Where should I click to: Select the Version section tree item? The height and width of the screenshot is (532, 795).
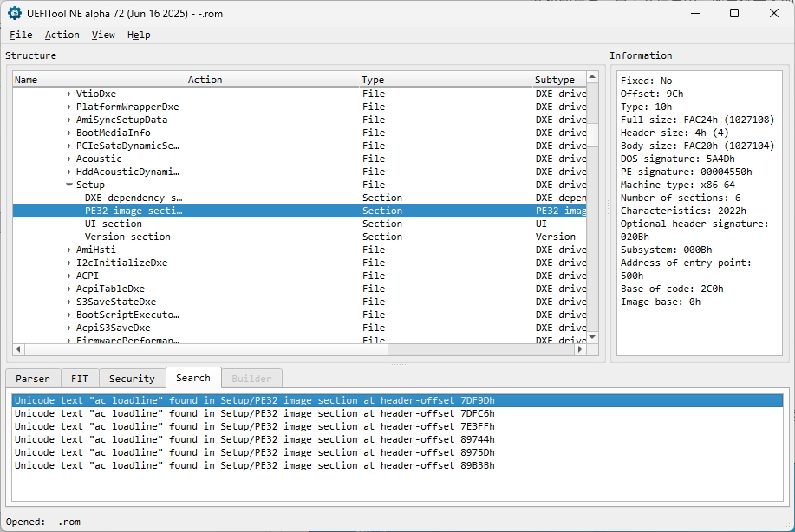pyautogui.click(x=127, y=237)
